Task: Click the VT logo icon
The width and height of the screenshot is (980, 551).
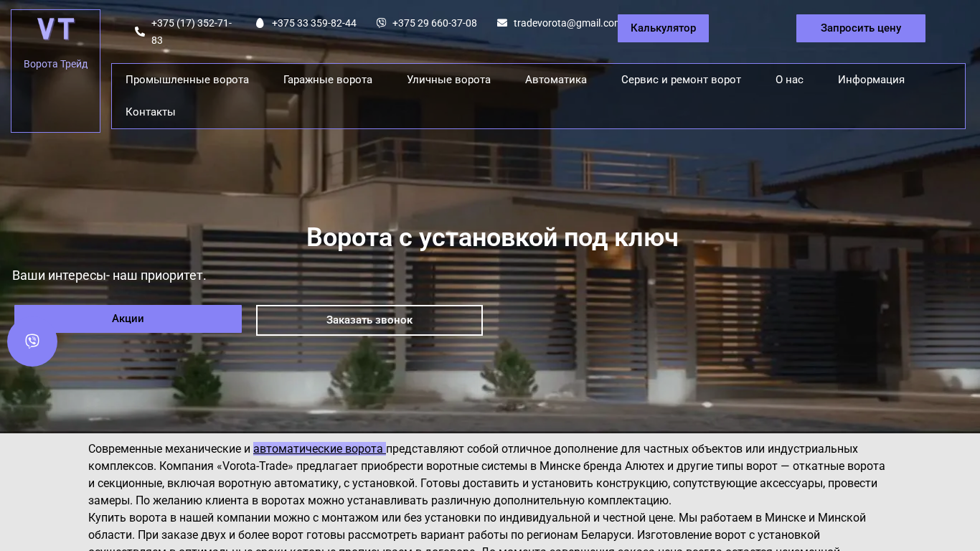Action: [56, 29]
